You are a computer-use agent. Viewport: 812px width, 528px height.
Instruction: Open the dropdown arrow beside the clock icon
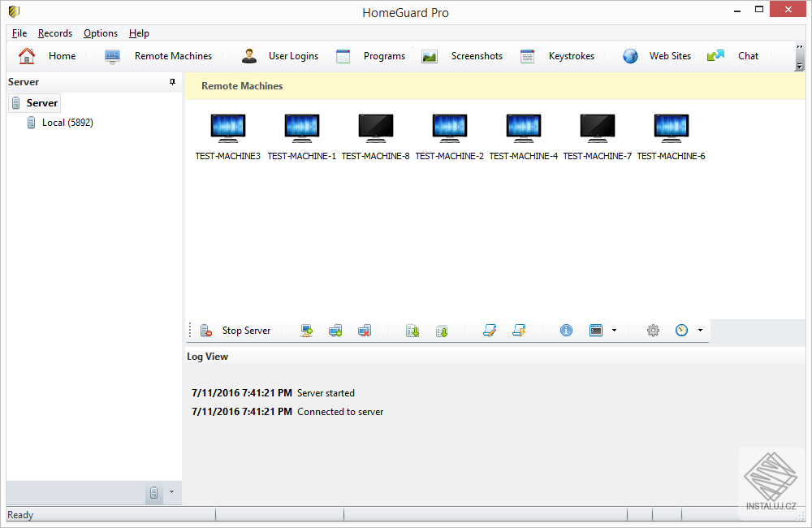click(x=700, y=331)
